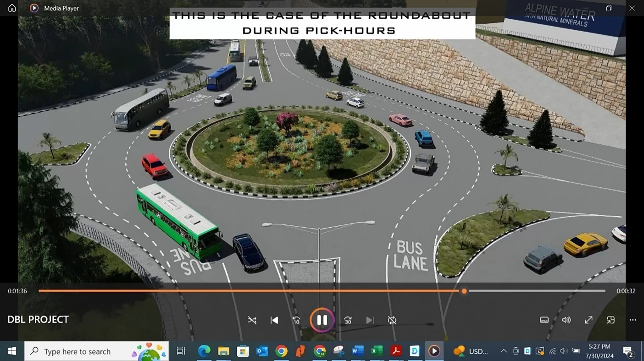
Task: Open the Windows Start menu
Action: pos(12,351)
